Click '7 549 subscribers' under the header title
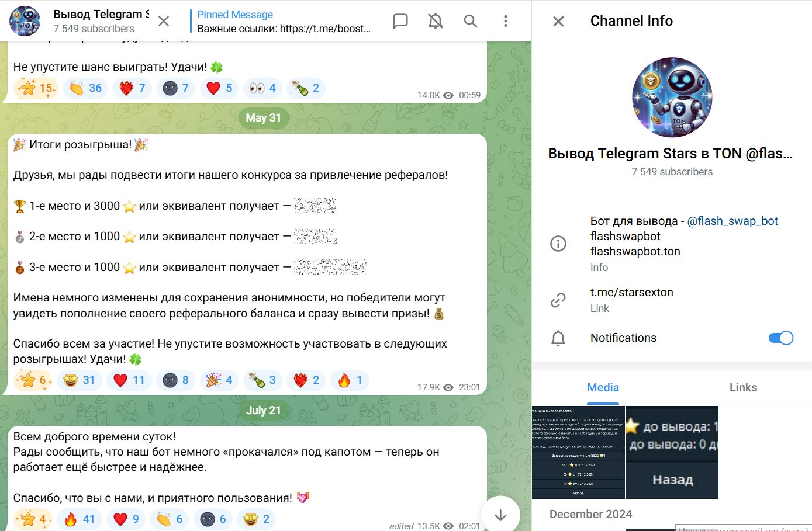Image resolution: width=812 pixels, height=531 pixels. pyautogui.click(x=94, y=29)
